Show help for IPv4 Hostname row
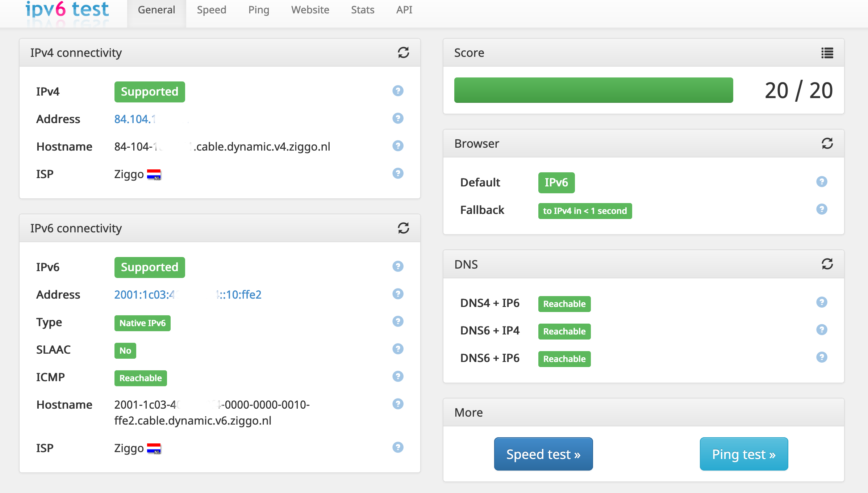 398,146
